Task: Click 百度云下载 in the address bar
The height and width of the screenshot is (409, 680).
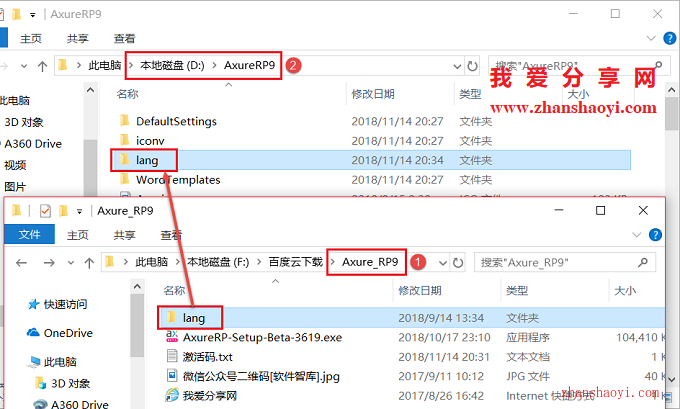Action: [x=296, y=262]
